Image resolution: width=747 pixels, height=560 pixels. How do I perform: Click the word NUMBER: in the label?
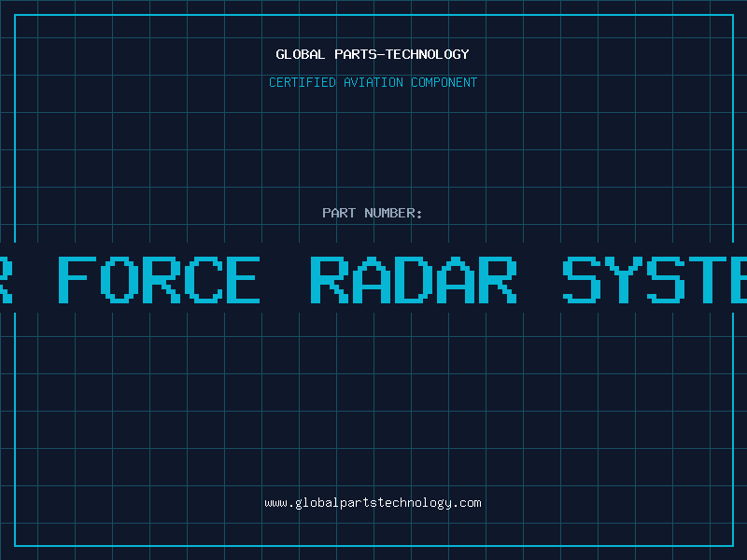click(393, 213)
